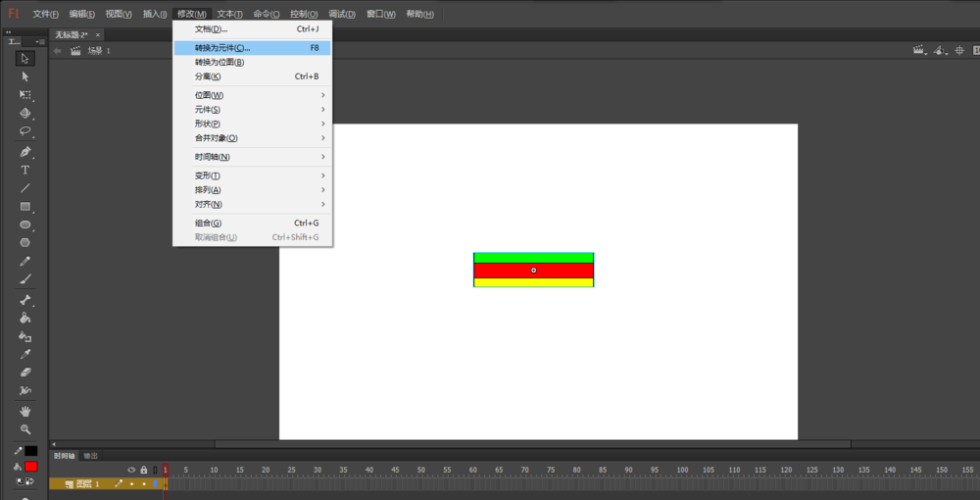Image resolution: width=980 pixels, height=500 pixels.
Task: Toggle lock all layers padlock icon
Action: [144, 470]
